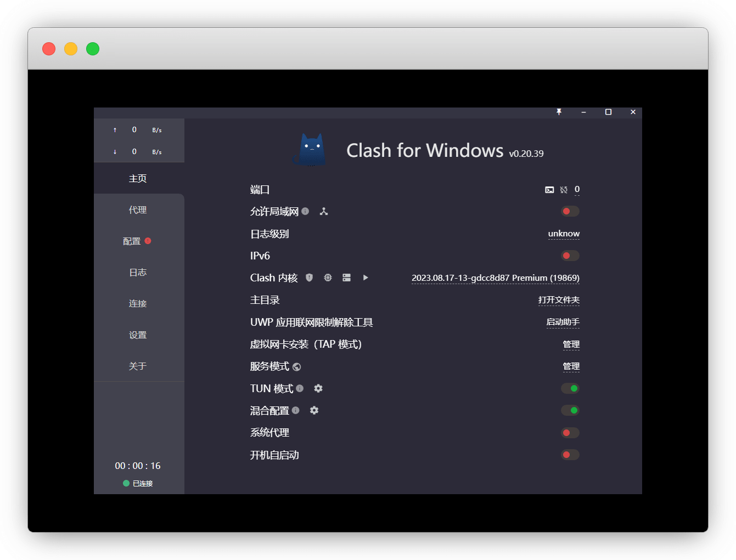The image size is (736, 560).
Task: Open TUN 模式 gear settings
Action: (318, 388)
